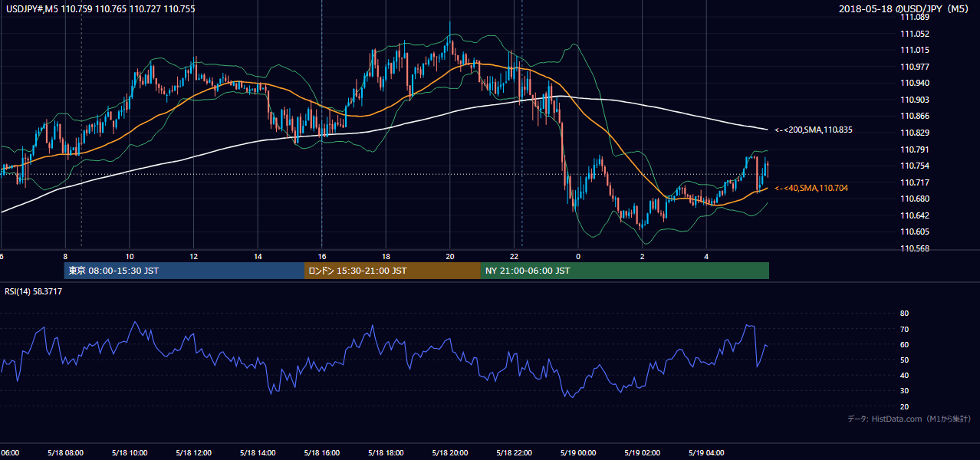The image size is (980, 460).
Task: Click hour label 22 under price chart
Action: 515,257
